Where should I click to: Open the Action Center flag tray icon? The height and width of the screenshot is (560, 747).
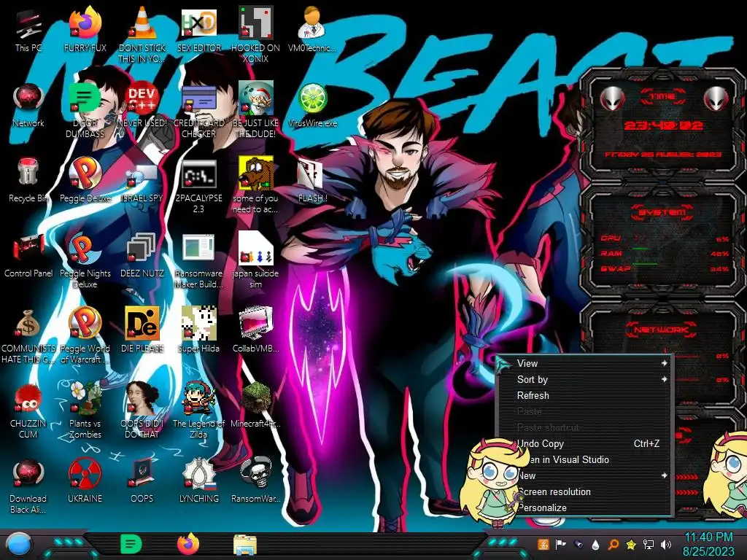pyautogui.click(x=561, y=544)
